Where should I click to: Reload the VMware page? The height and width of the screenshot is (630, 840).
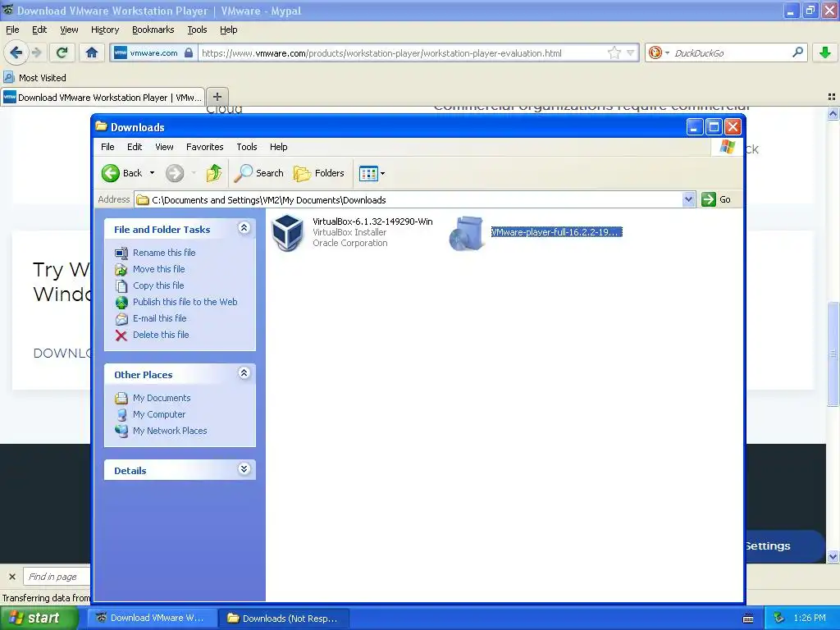tap(62, 52)
